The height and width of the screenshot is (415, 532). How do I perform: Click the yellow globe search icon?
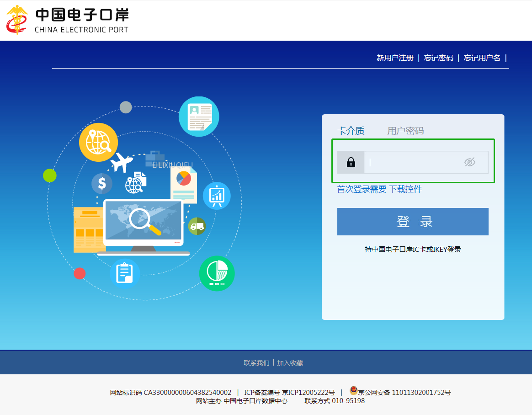point(98,142)
